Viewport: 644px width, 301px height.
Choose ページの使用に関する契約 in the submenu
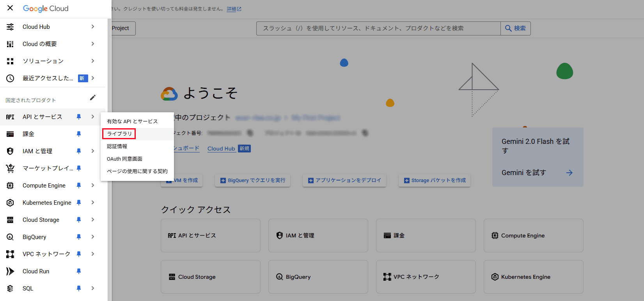pyautogui.click(x=137, y=171)
